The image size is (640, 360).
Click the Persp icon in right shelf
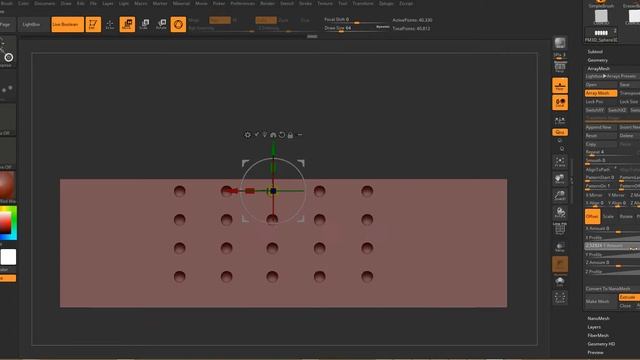(x=560, y=67)
